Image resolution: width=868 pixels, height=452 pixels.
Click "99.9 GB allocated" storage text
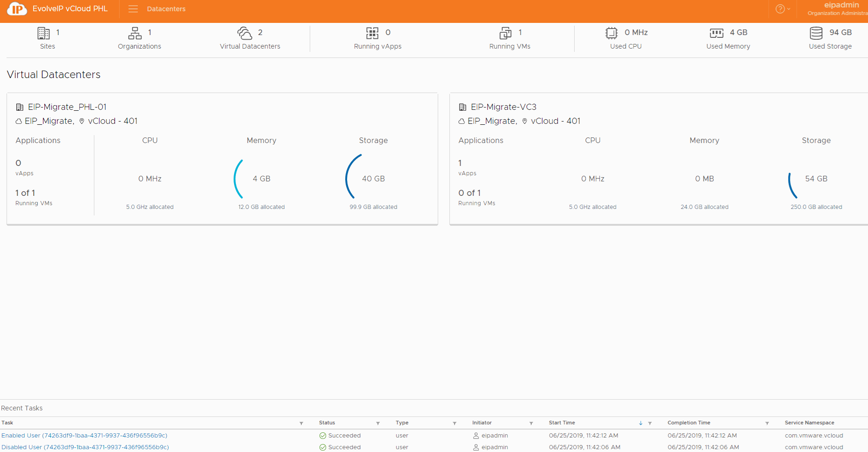pos(373,207)
